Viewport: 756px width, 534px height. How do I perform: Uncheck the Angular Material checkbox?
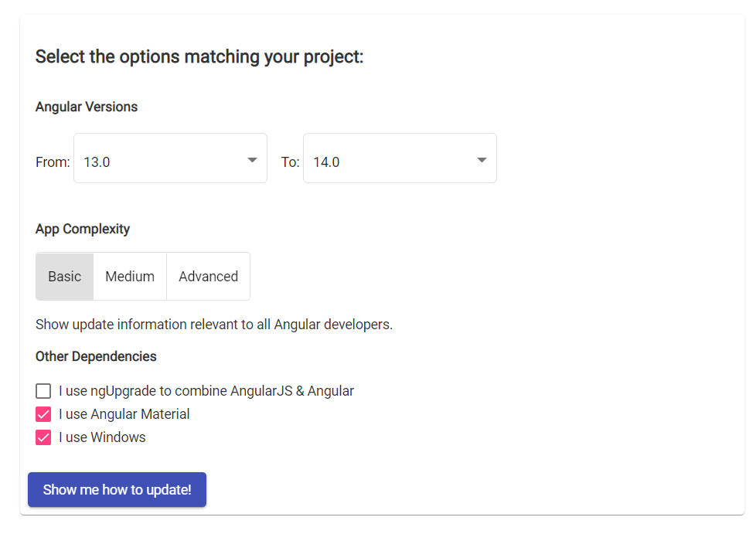click(43, 414)
